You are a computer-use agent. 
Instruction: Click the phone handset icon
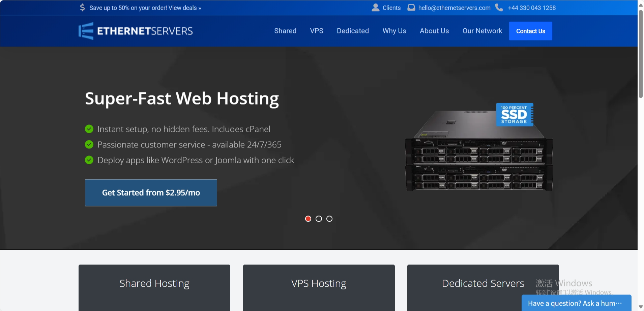tap(499, 7)
